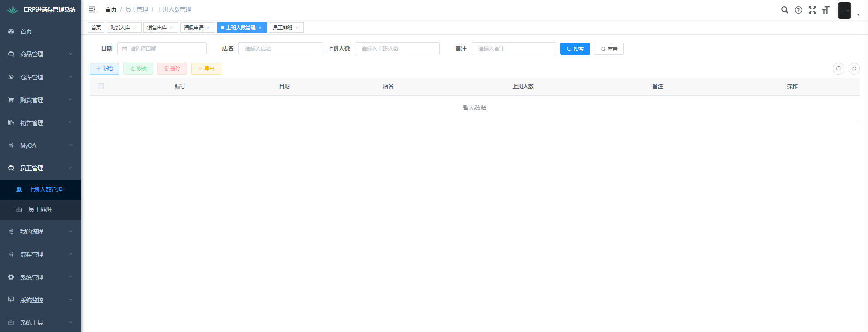Click the 销售管理 sidebar icon
The width and height of the screenshot is (868, 332).
11,122
